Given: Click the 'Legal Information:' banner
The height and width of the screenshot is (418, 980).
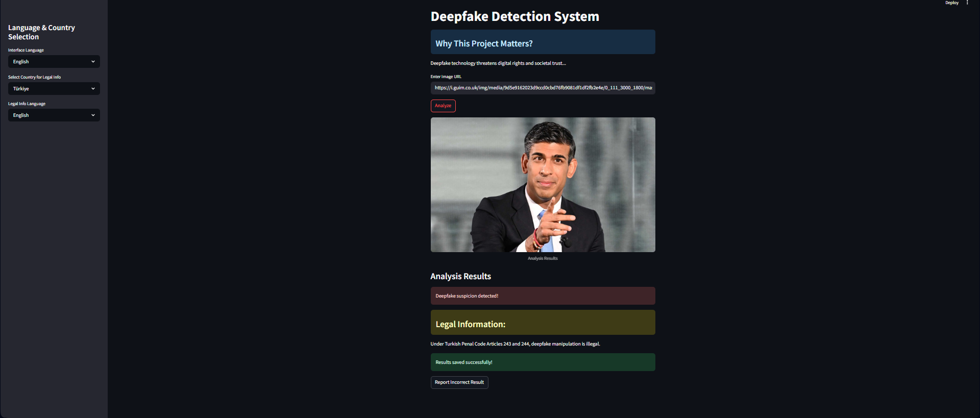Looking at the screenshot, I should click(x=543, y=323).
